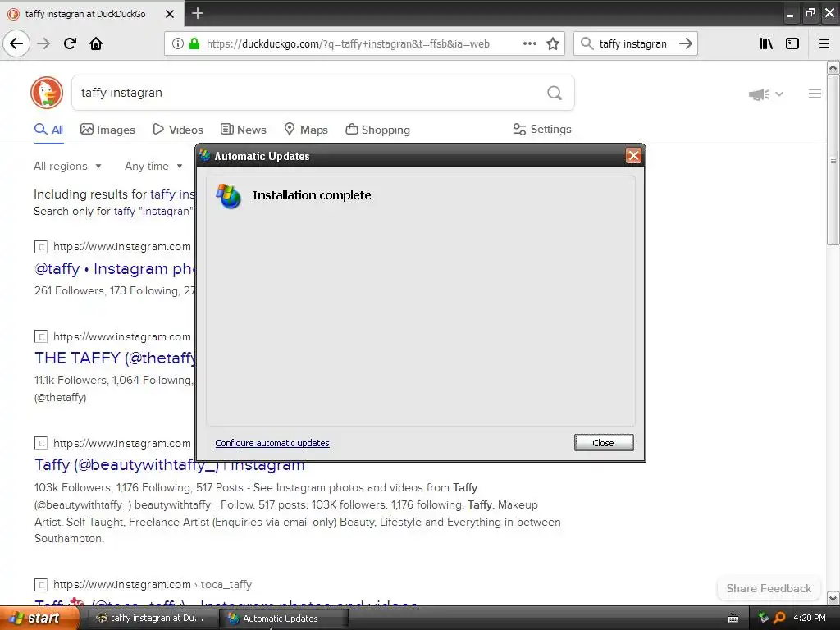Submit search with arrow in search box
The image size is (840, 630).
coord(685,44)
